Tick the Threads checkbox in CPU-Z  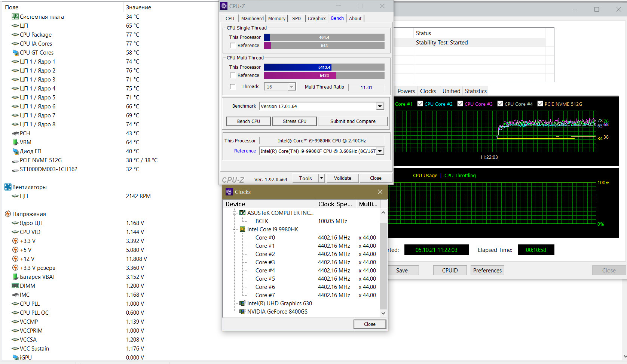[x=232, y=86]
